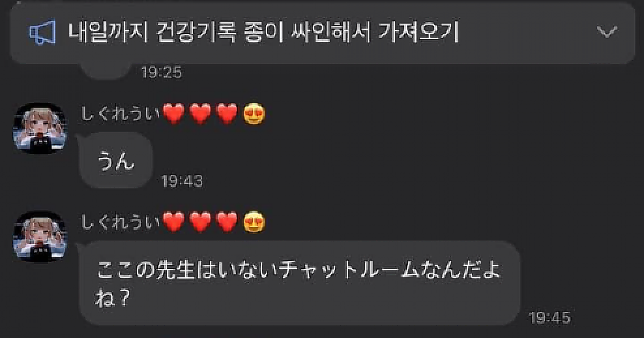Click the heart-eyes emoji in the first sender name
Screen dimensions: 644x338
[x=253, y=114]
